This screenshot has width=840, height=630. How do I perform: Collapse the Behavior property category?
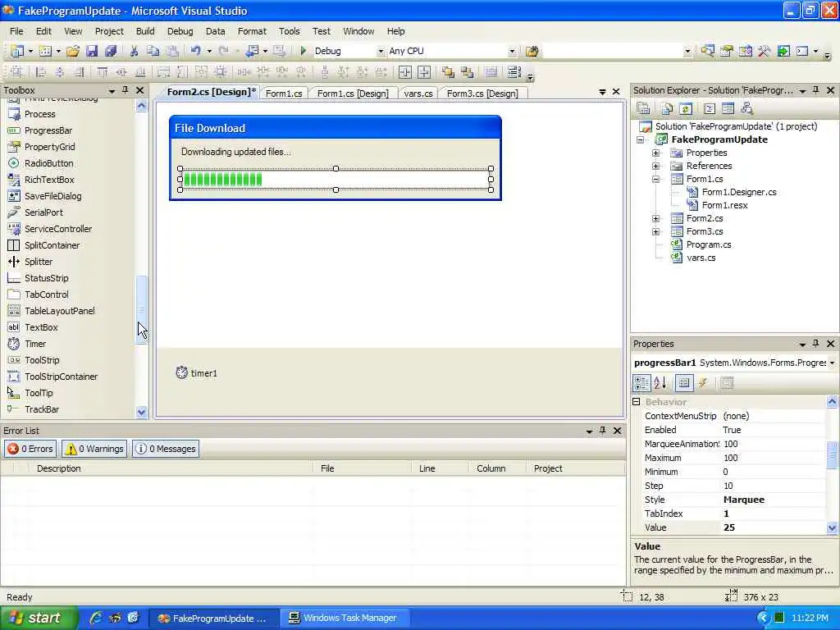637,401
